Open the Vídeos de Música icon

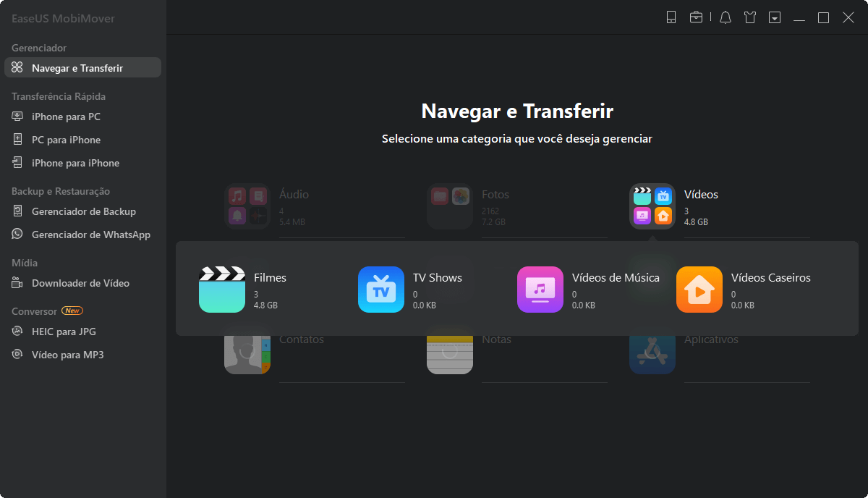click(x=540, y=290)
